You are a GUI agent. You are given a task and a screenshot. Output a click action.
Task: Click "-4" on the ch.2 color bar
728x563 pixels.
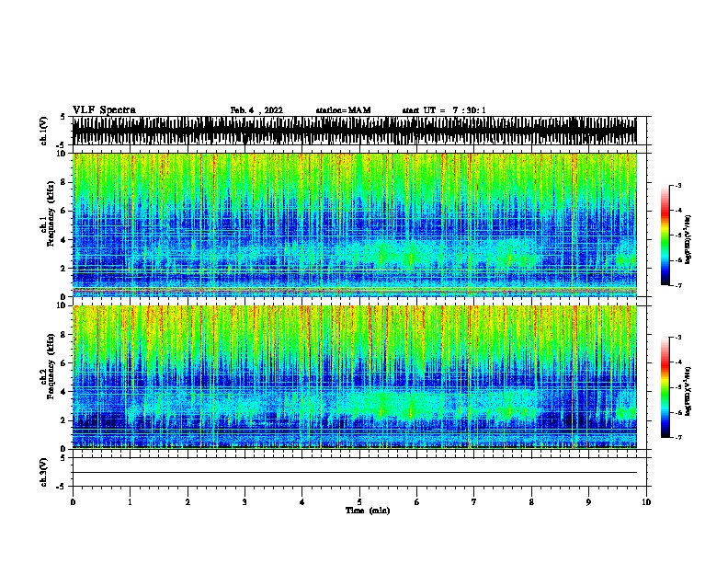pos(677,362)
